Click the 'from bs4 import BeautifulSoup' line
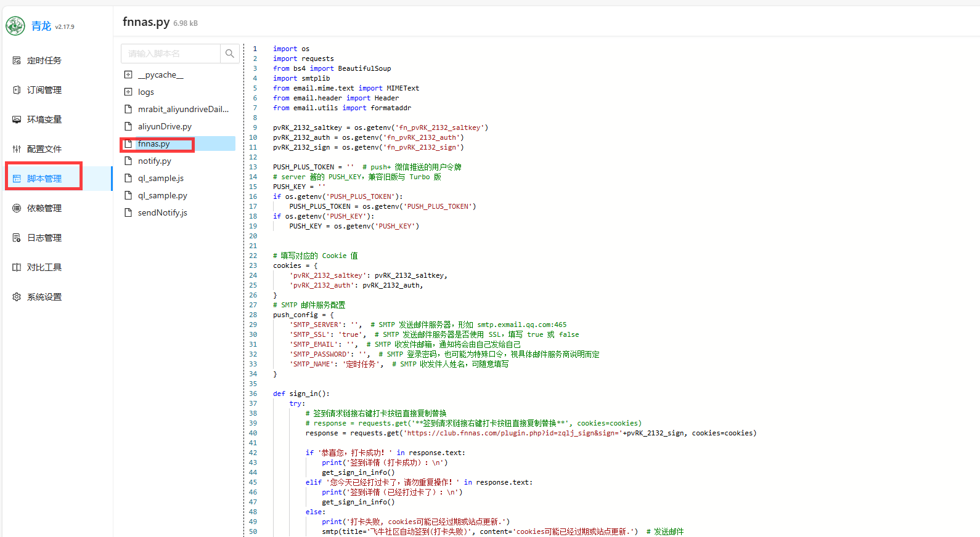Image resolution: width=980 pixels, height=537 pixels. [332, 68]
